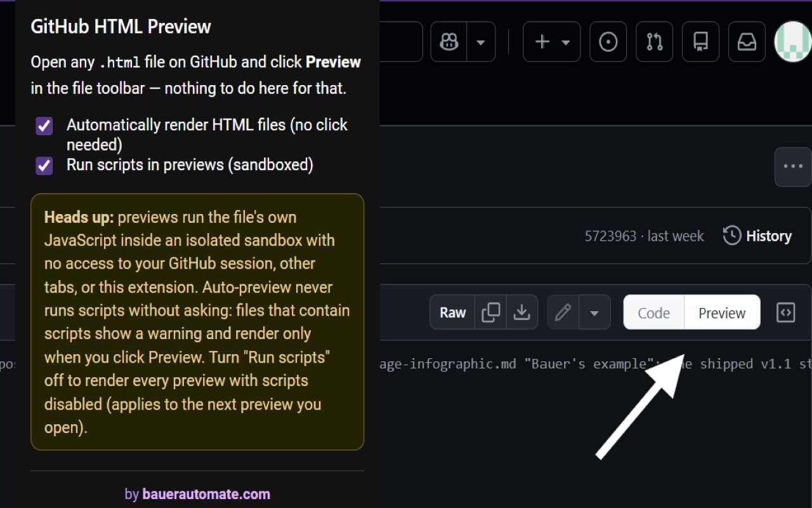The height and width of the screenshot is (508, 812).
Task: Expand the Copilot dropdown arrow
Action: click(x=481, y=42)
